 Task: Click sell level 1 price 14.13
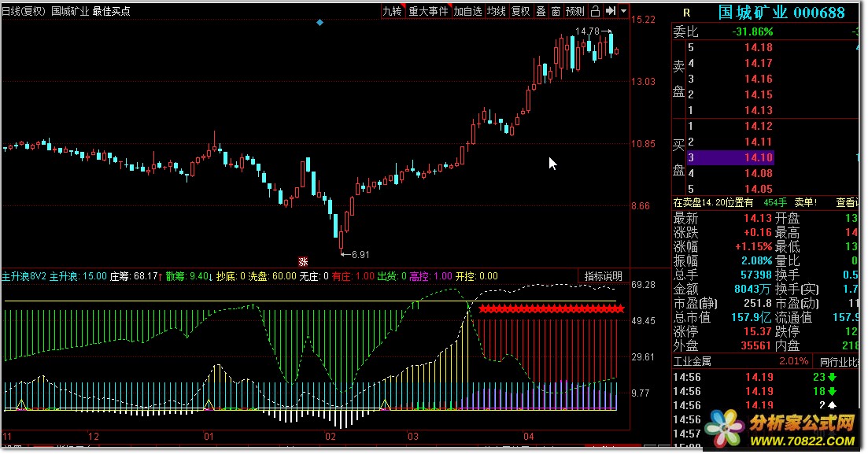[759, 110]
